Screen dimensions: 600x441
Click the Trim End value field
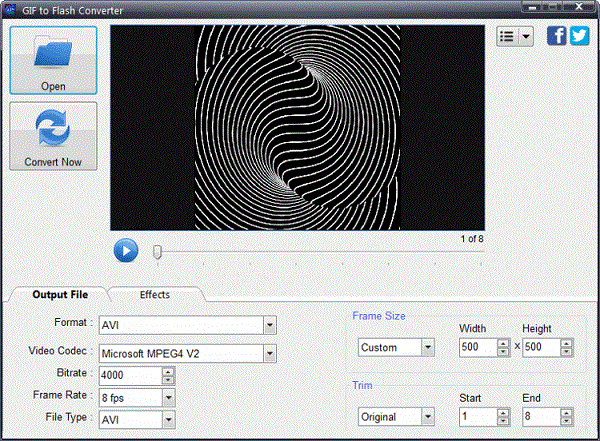539,416
